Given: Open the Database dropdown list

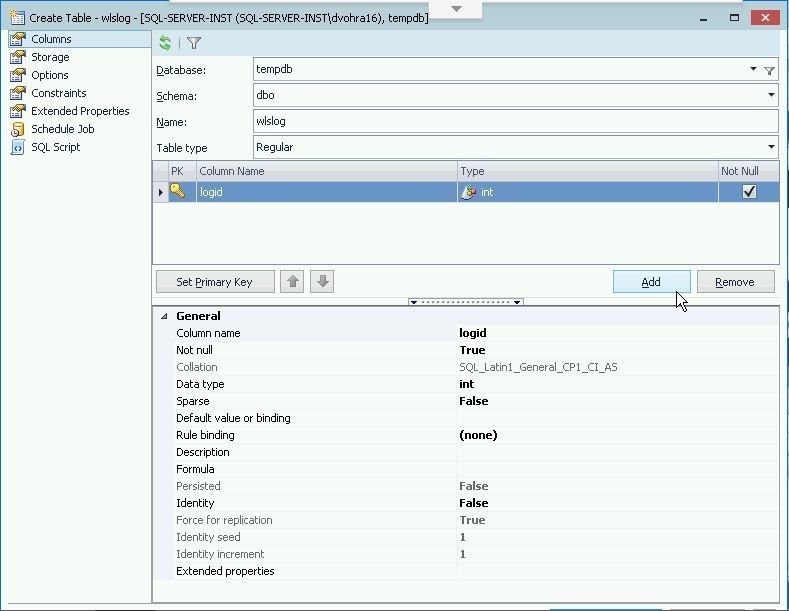Looking at the screenshot, I should point(753,70).
